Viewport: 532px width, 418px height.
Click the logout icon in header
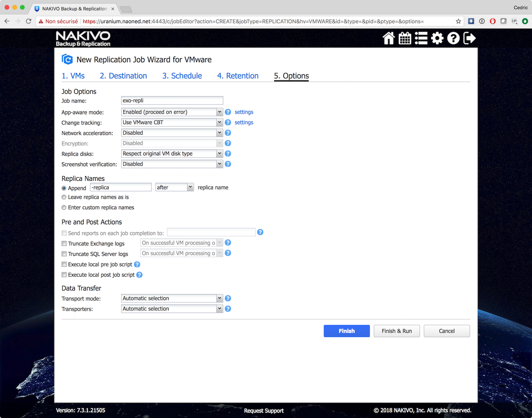[469, 38]
